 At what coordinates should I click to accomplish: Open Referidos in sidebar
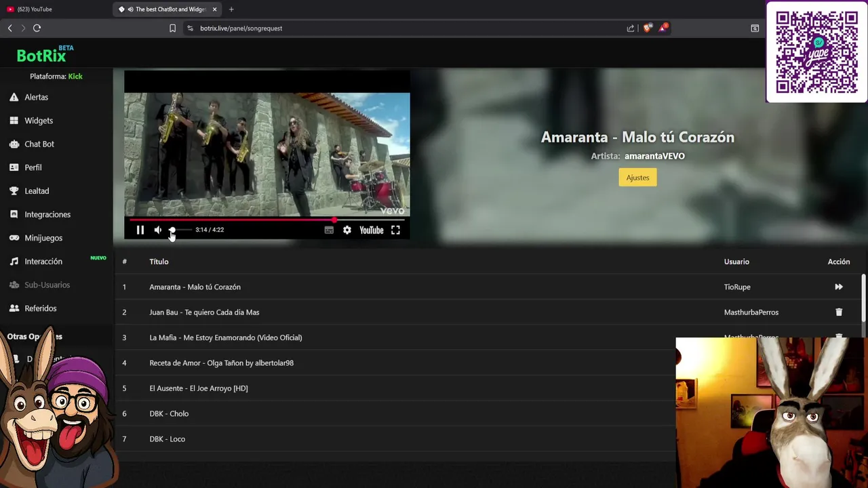coord(41,308)
